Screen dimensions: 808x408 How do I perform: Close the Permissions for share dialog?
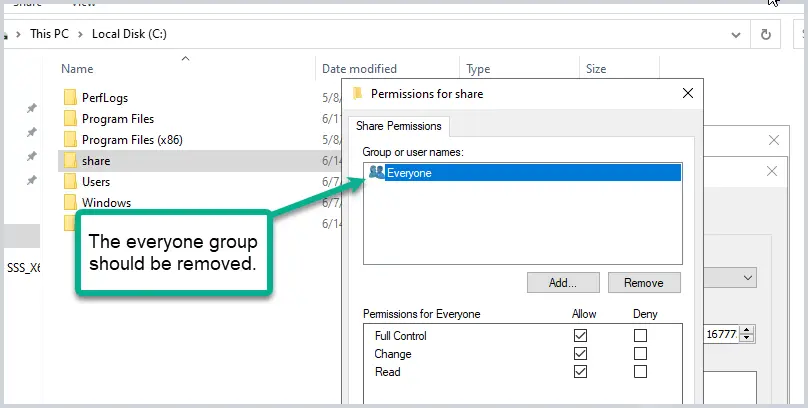tap(688, 93)
